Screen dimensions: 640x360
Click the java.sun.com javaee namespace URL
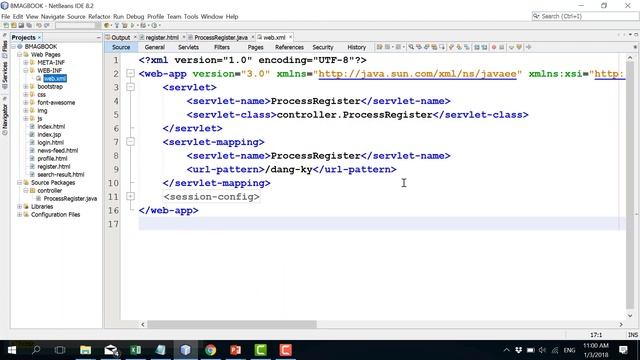[x=417, y=74]
